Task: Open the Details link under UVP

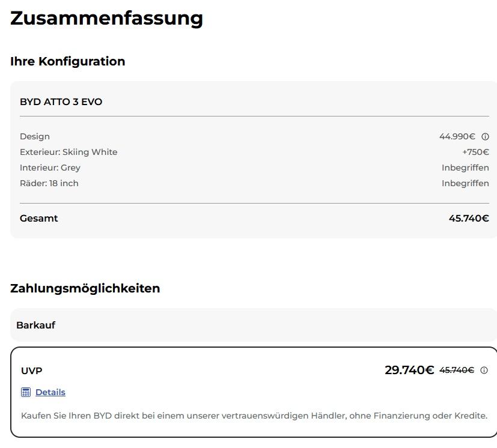Action: pyautogui.click(x=50, y=392)
